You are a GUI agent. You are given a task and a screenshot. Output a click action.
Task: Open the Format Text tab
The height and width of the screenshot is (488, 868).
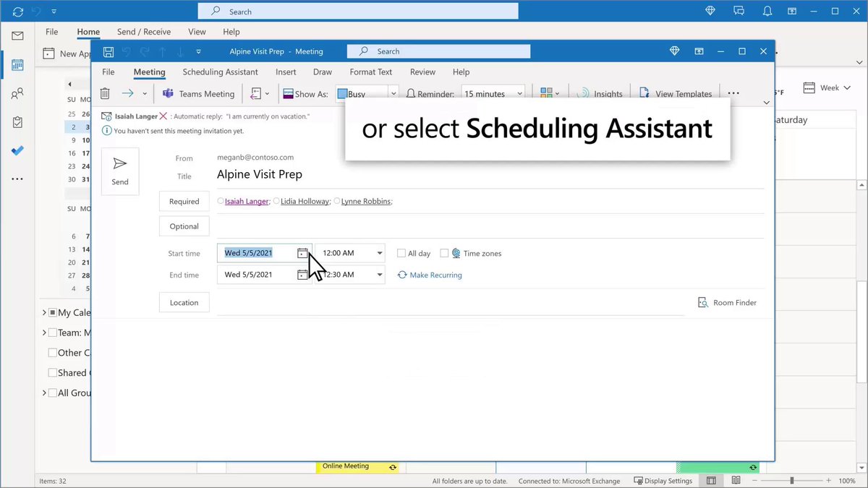click(371, 72)
